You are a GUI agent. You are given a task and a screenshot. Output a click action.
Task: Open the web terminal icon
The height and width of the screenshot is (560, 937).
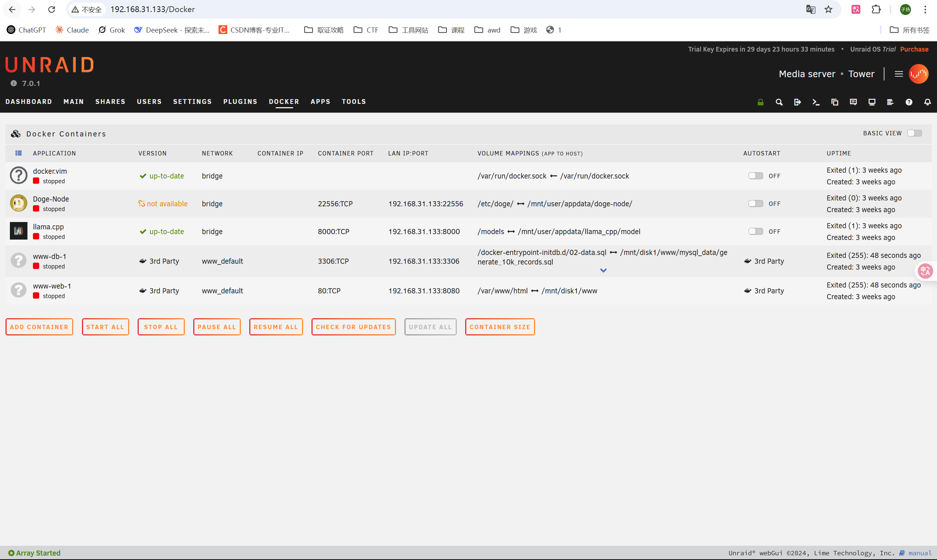tap(816, 102)
